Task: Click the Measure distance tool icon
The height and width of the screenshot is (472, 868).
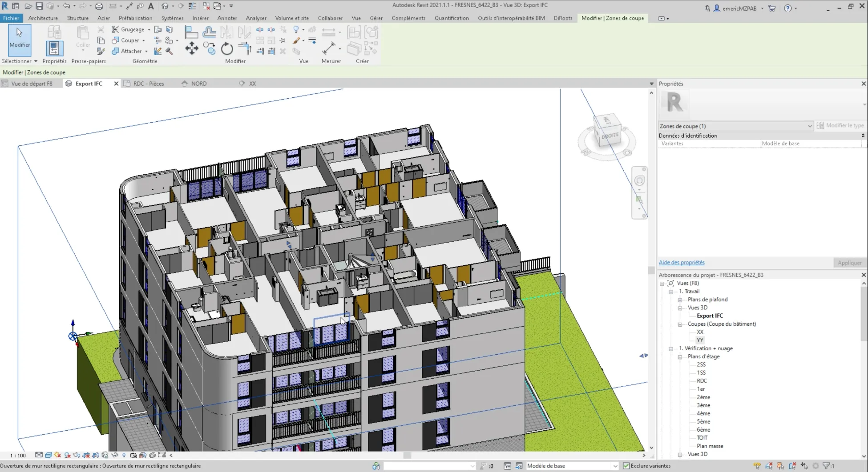Action: coord(329,48)
